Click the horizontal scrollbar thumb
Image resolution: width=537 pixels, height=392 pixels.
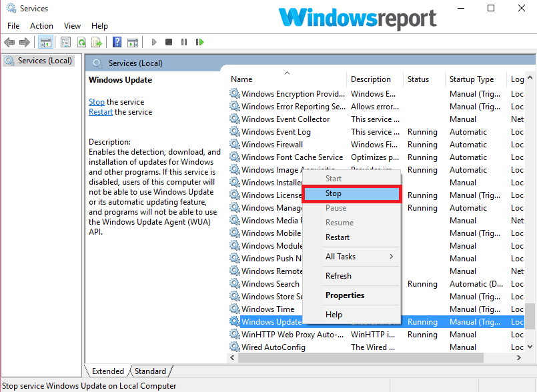pyautogui.click(x=361, y=358)
